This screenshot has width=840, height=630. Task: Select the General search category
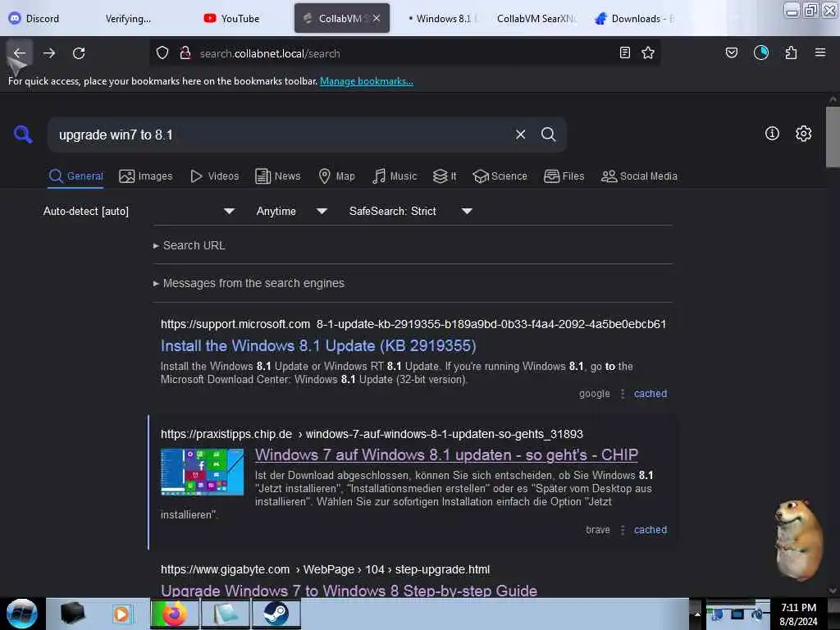tap(75, 176)
